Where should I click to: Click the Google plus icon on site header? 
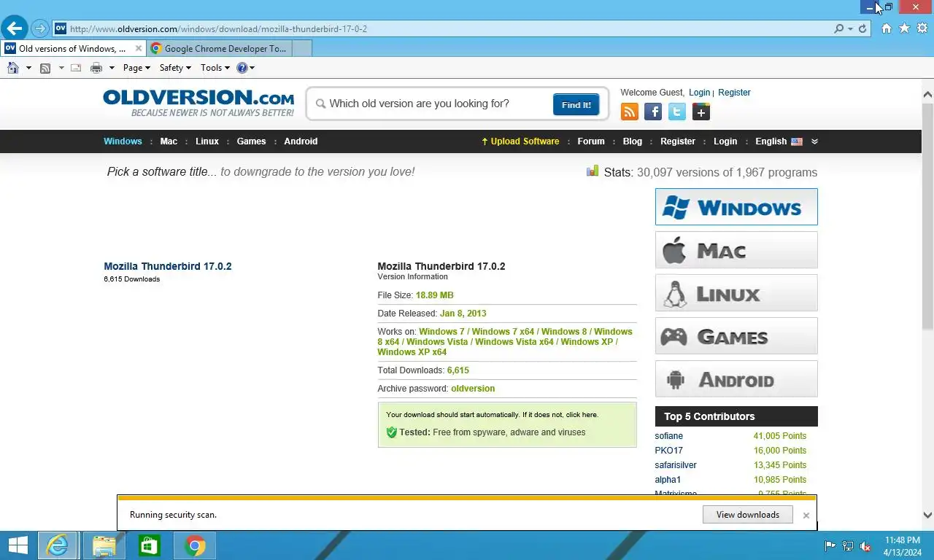pyautogui.click(x=700, y=112)
